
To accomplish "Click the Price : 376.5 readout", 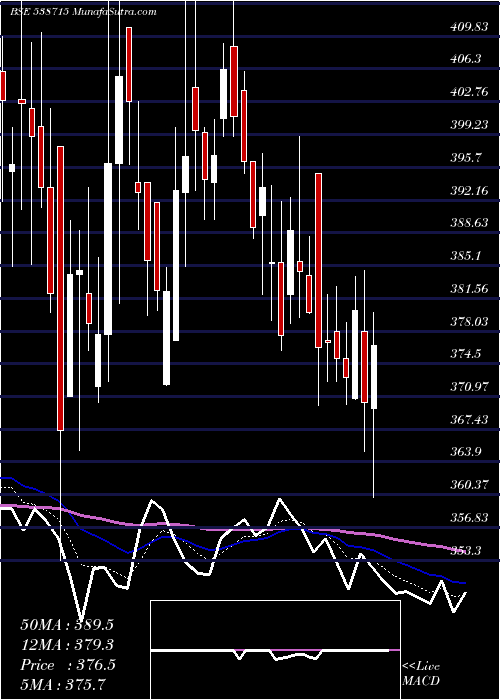I will click(x=68, y=665).
